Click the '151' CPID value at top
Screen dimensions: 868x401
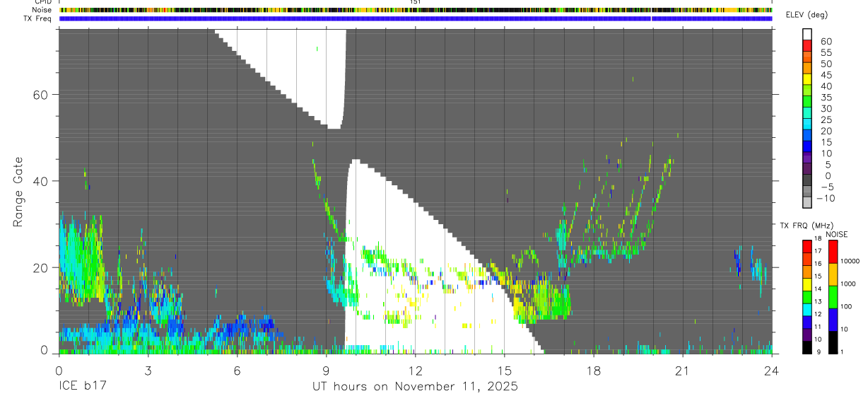(416, 2)
